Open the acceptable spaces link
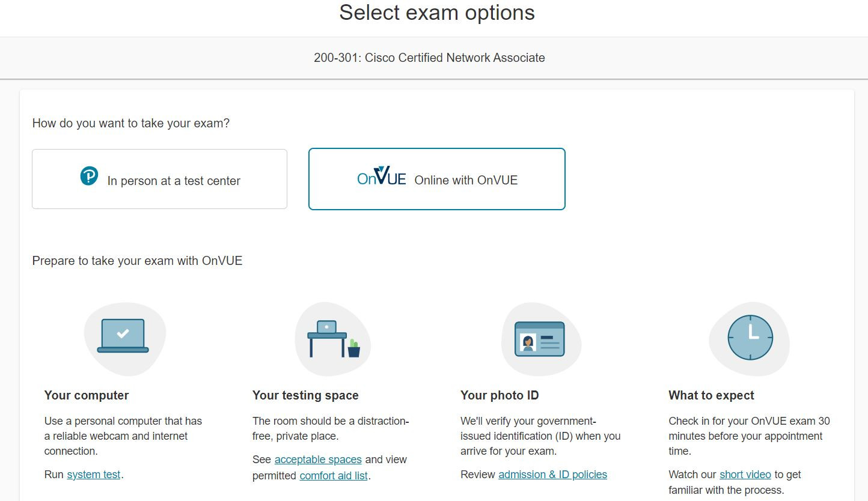 (318, 460)
